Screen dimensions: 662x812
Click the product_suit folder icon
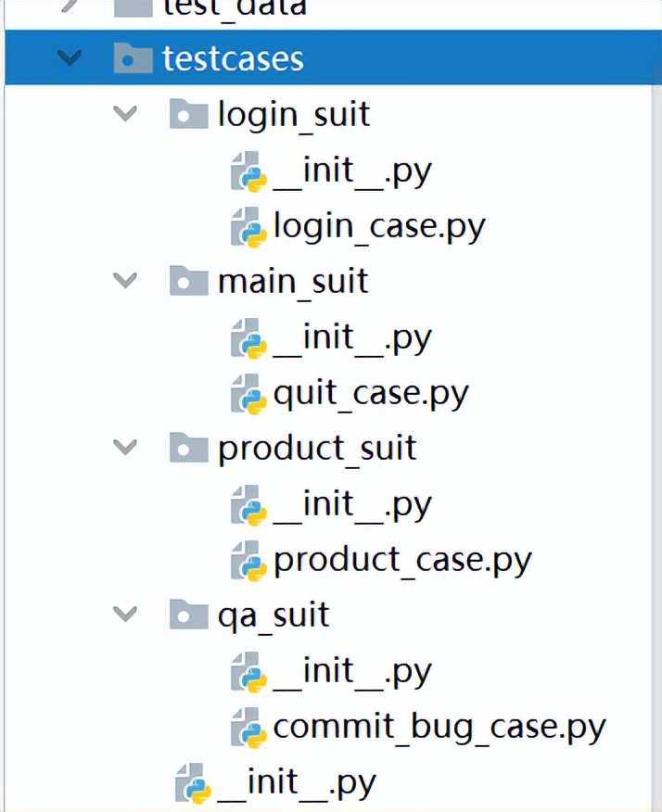(x=188, y=449)
